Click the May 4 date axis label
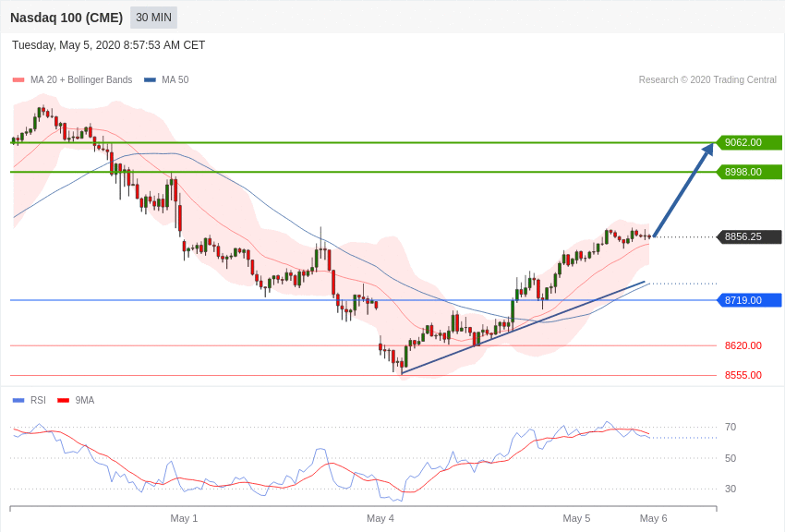This screenshot has height=532, width=785. point(380,518)
